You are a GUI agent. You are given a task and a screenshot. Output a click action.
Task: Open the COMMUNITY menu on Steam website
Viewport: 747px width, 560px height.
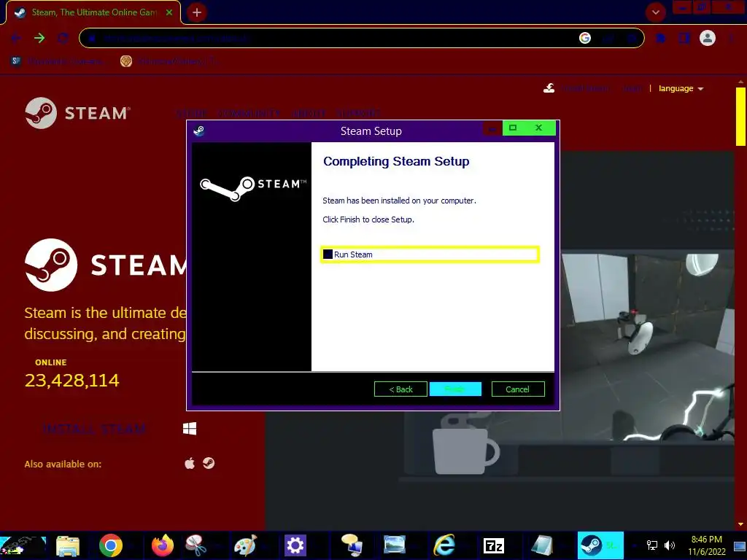pyautogui.click(x=249, y=113)
